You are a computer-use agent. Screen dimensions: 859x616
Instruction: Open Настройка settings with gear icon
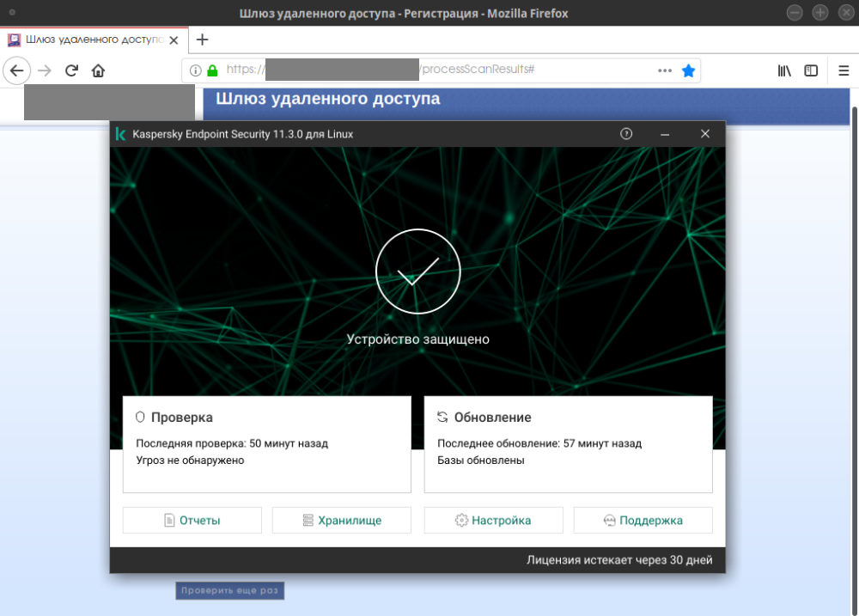(x=493, y=520)
